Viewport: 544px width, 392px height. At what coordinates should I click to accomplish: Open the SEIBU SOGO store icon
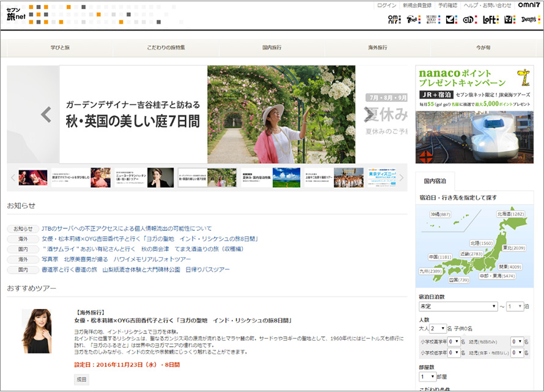(433, 20)
